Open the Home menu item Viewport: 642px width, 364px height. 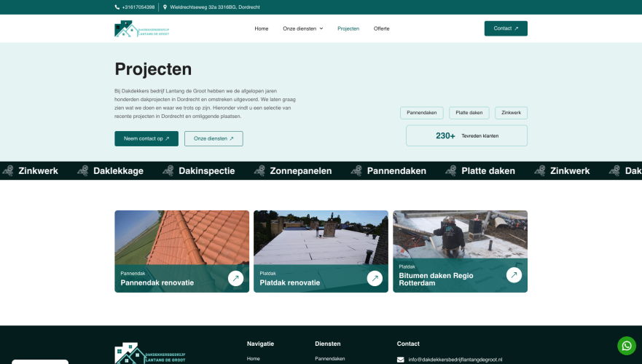tap(261, 28)
